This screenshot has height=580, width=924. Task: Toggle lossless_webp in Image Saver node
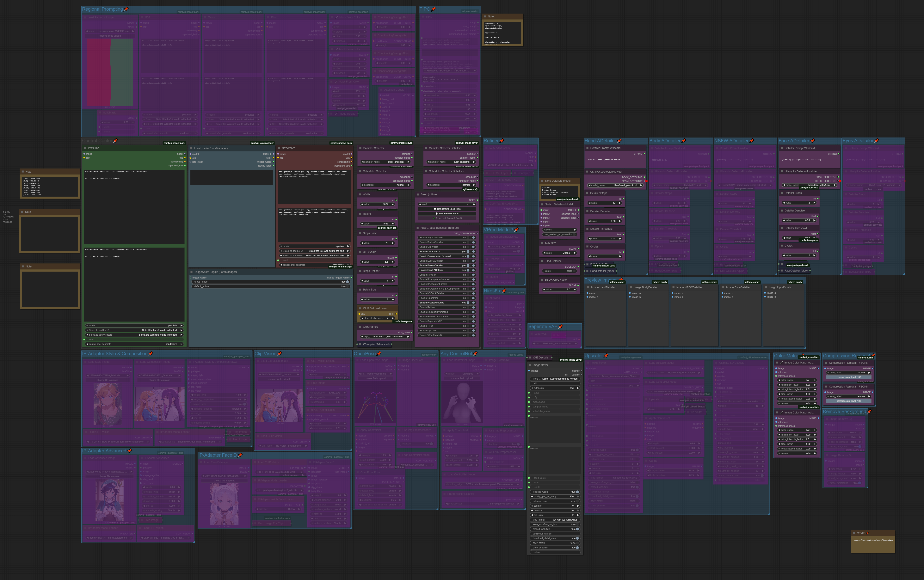577,492
